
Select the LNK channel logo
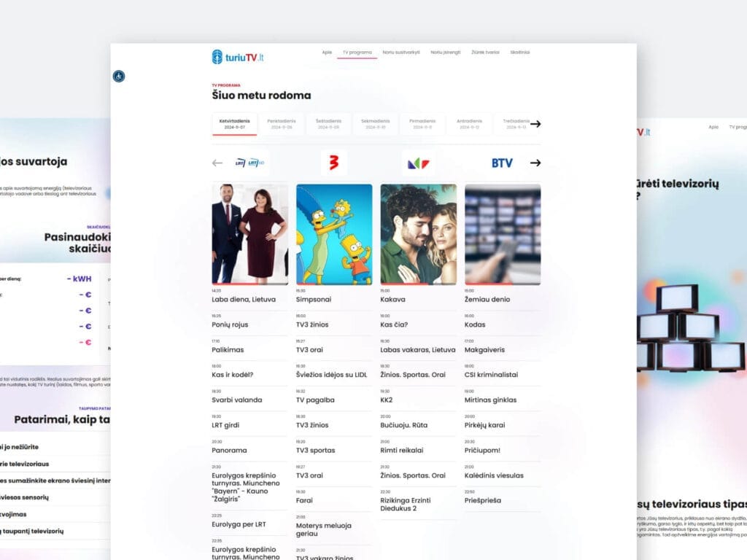click(418, 163)
